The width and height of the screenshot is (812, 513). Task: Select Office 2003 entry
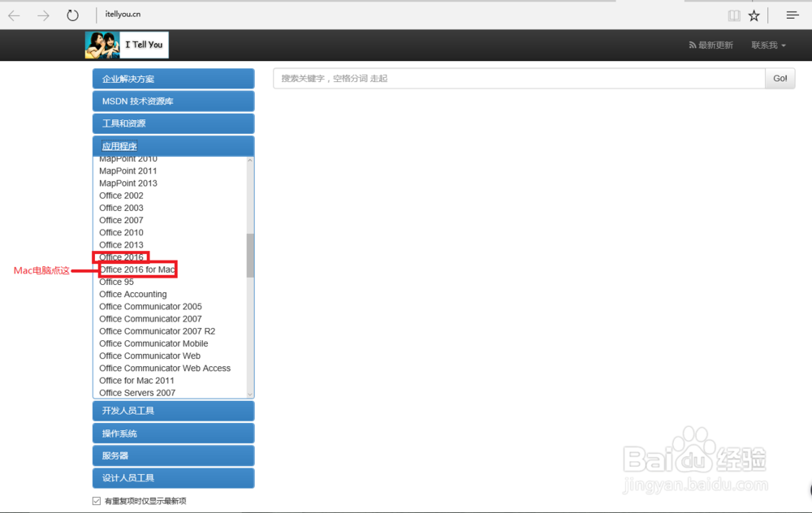point(121,208)
